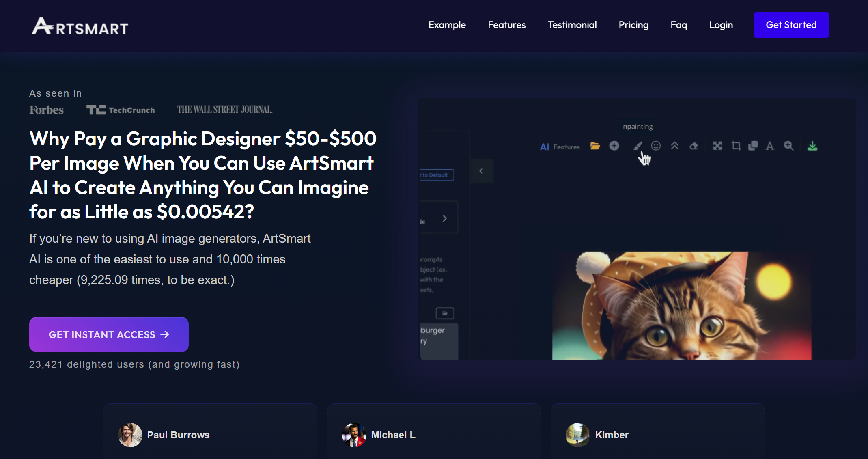Go to the Testimonial section

[572, 25]
